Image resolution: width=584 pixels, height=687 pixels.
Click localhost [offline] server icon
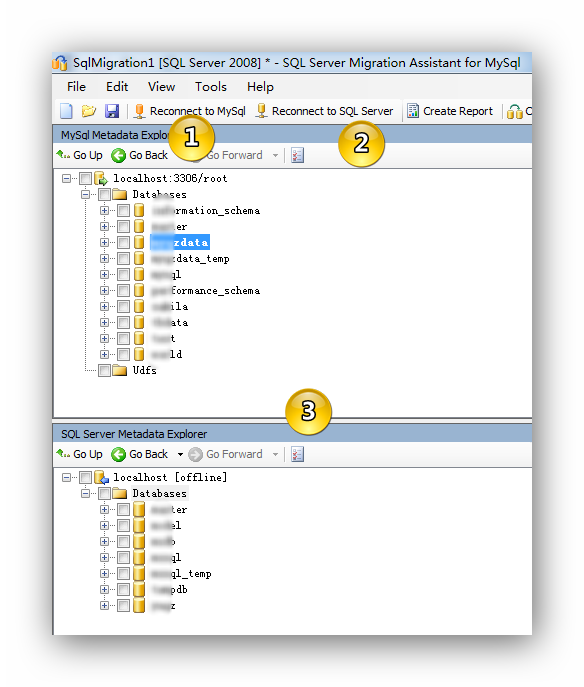click(x=102, y=478)
